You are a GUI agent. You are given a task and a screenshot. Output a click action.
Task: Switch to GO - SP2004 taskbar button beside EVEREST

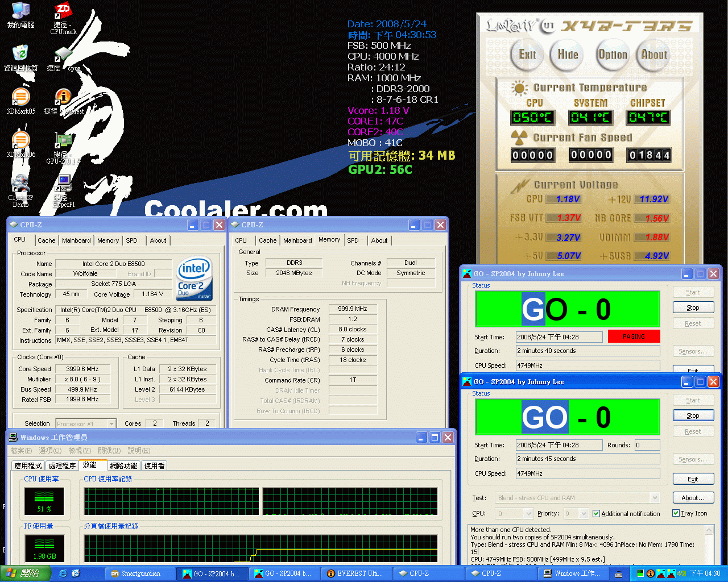click(283, 573)
